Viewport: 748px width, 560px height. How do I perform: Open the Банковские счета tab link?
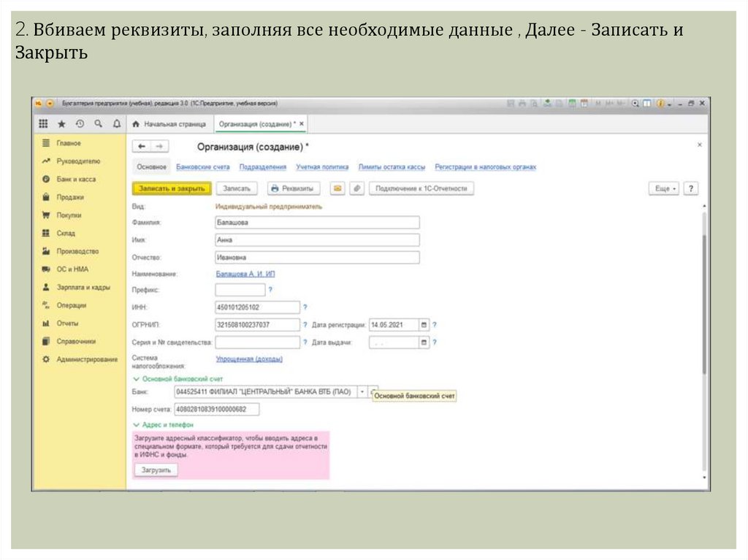click(x=203, y=167)
